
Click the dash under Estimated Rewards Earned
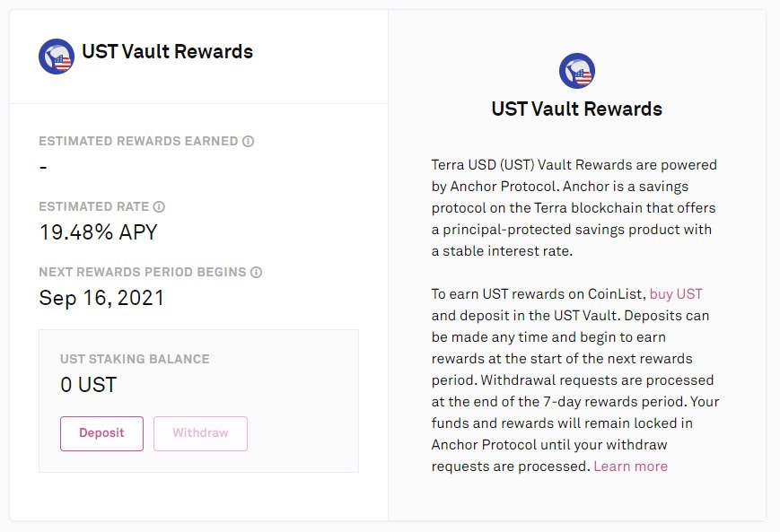[x=43, y=167]
